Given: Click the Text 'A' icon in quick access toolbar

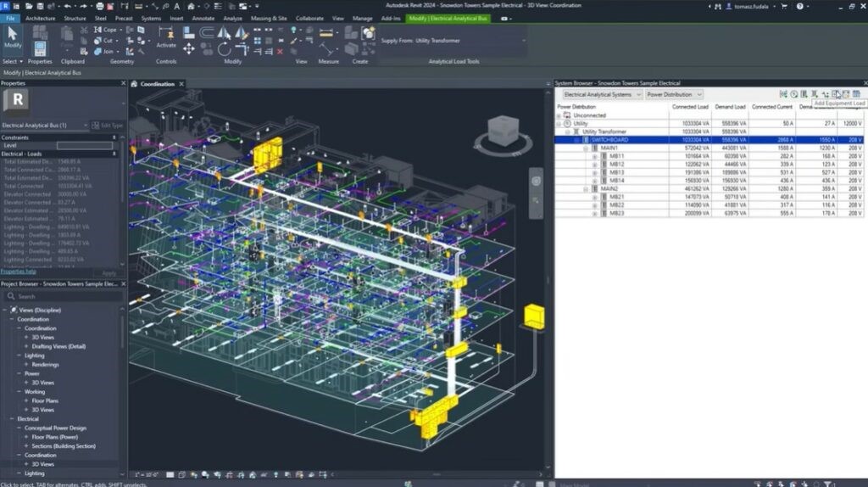Looking at the screenshot, I should click(x=177, y=6).
